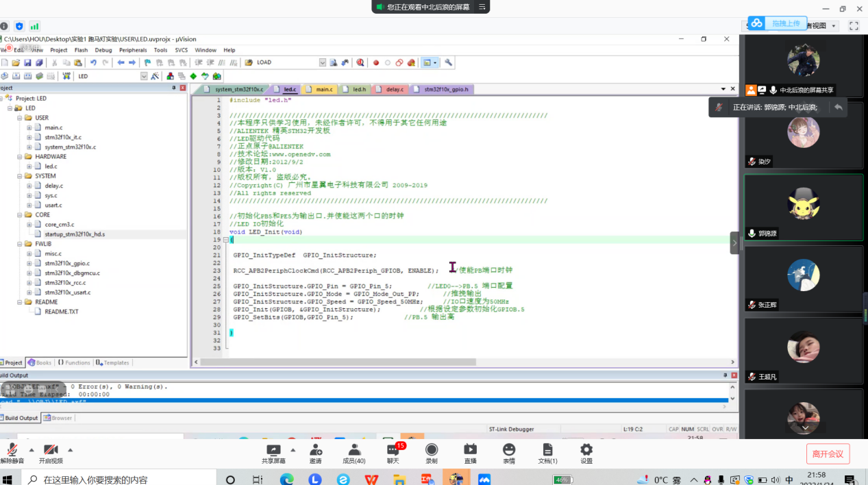Unmute the meeting microphone
The image size is (868, 485).
(12, 450)
